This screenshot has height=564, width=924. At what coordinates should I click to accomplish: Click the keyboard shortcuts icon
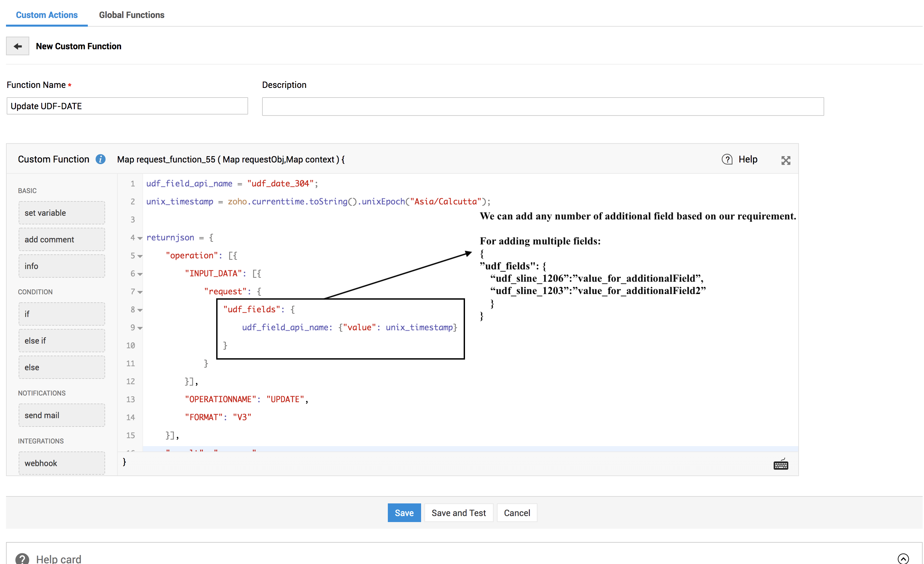click(781, 465)
